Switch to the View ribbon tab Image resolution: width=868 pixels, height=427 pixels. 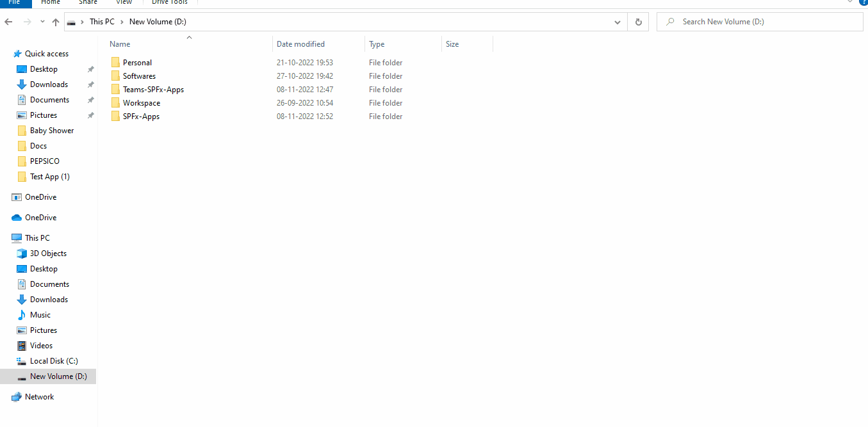124,3
